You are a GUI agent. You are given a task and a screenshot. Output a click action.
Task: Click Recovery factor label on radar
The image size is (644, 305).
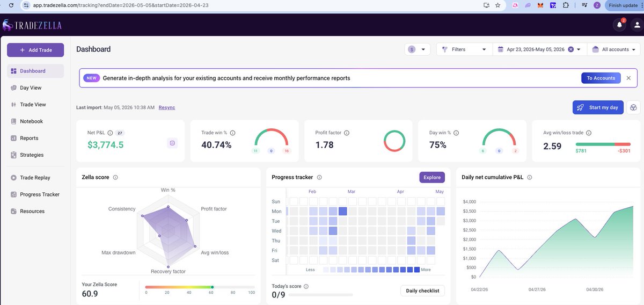pos(168,272)
